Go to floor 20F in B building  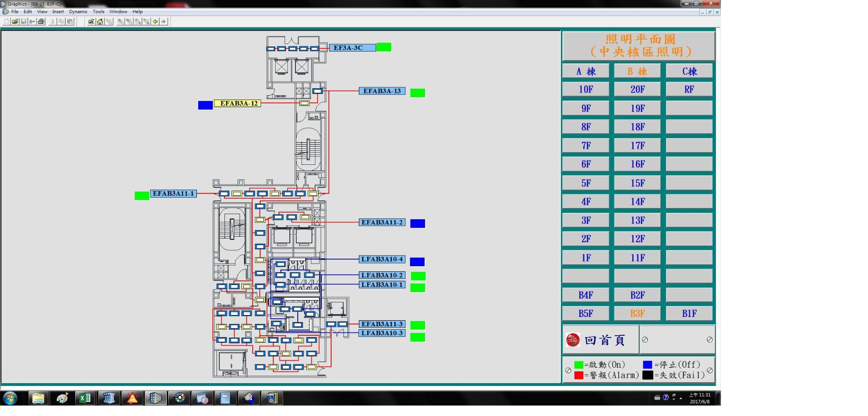click(x=637, y=89)
